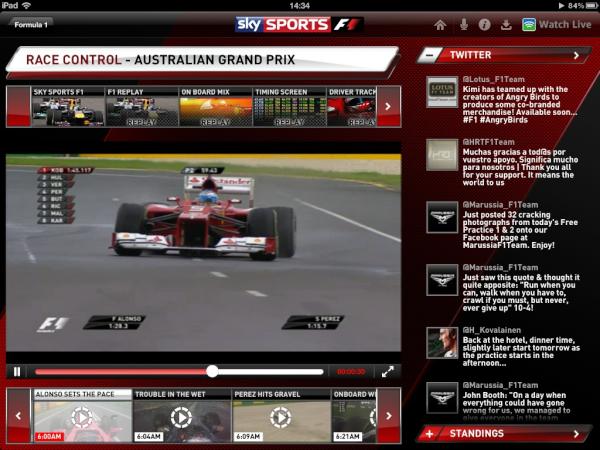Viewport: 600px width, 450px height.
Task: Open the Onboard clip at 6:21AM
Action: [354, 417]
